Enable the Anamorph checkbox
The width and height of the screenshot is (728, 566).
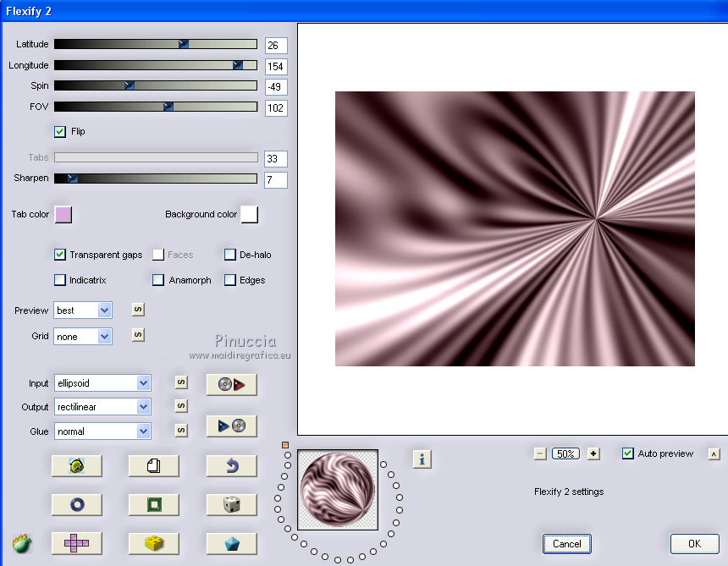click(x=158, y=280)
